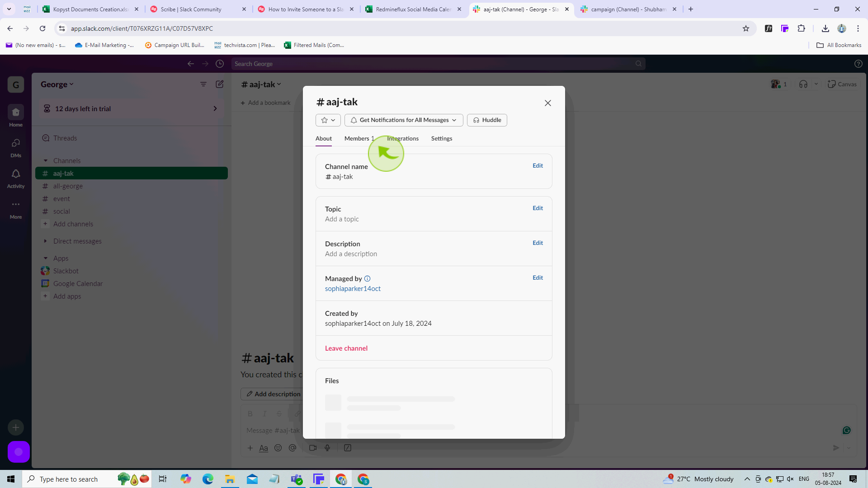This screenshot has width=868, height=488.
Task: Record an audio clip
Action: click(x=327, y=448)
